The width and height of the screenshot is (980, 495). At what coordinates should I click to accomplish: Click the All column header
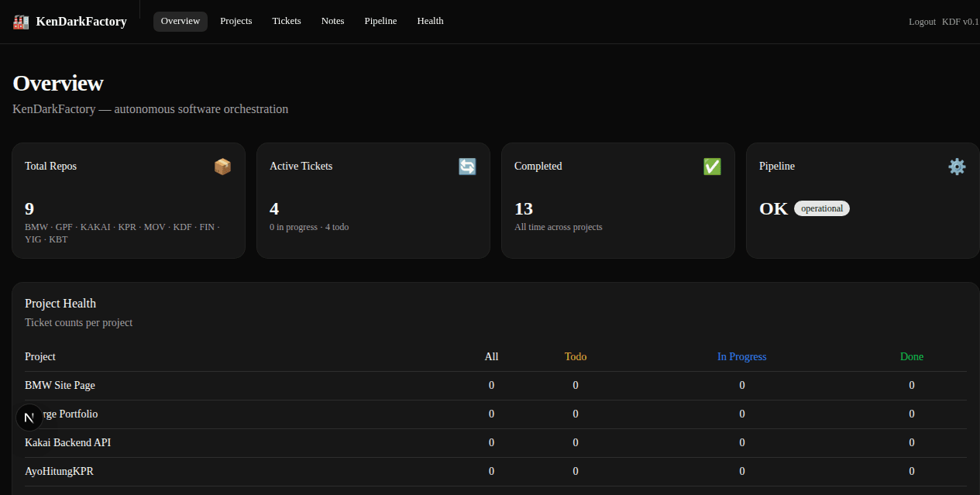coord(491,356)
